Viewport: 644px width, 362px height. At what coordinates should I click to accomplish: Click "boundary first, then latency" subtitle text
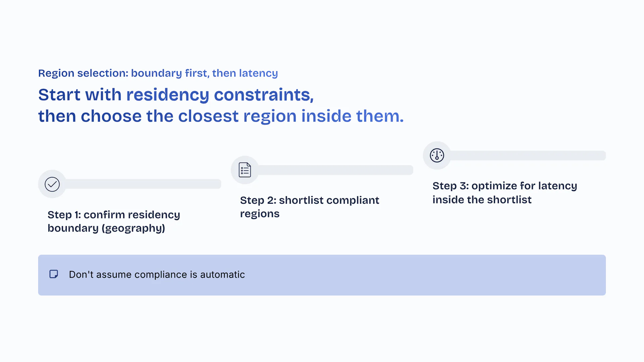point(204,73)
